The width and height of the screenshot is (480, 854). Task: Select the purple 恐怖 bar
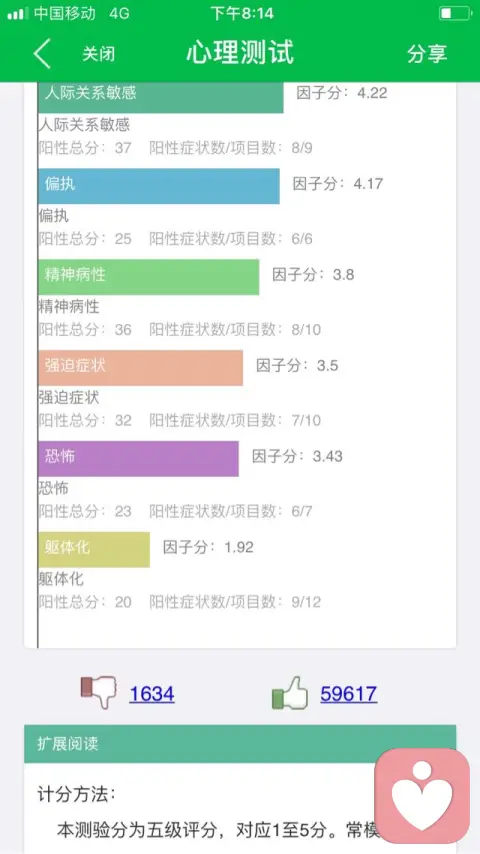tap(138, 459)
